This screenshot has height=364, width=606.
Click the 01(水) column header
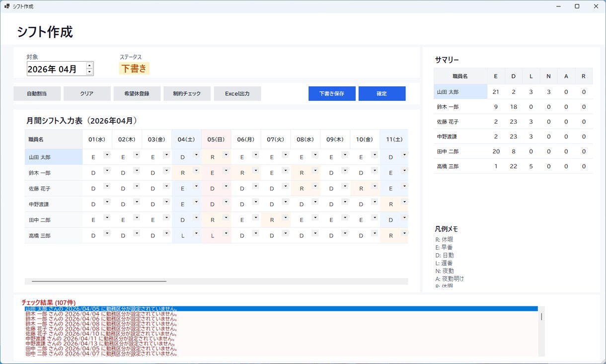pyautogui.click(x=97, y=140)
